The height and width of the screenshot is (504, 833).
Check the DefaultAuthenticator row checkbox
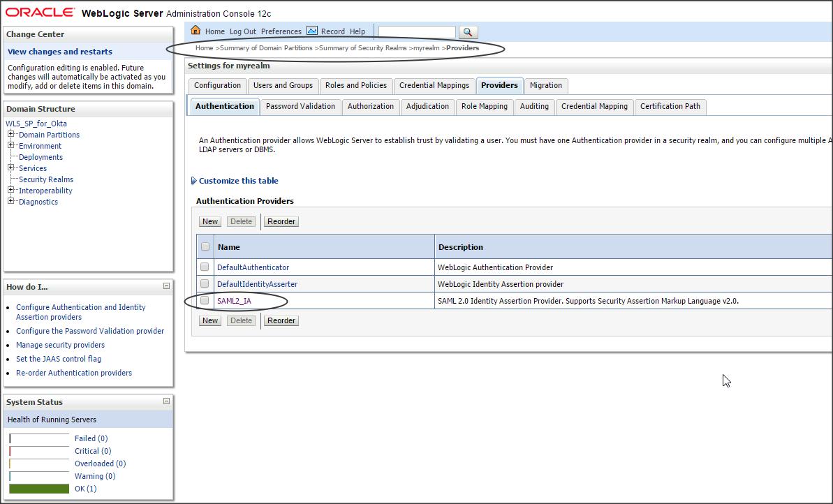coord(205,267)
